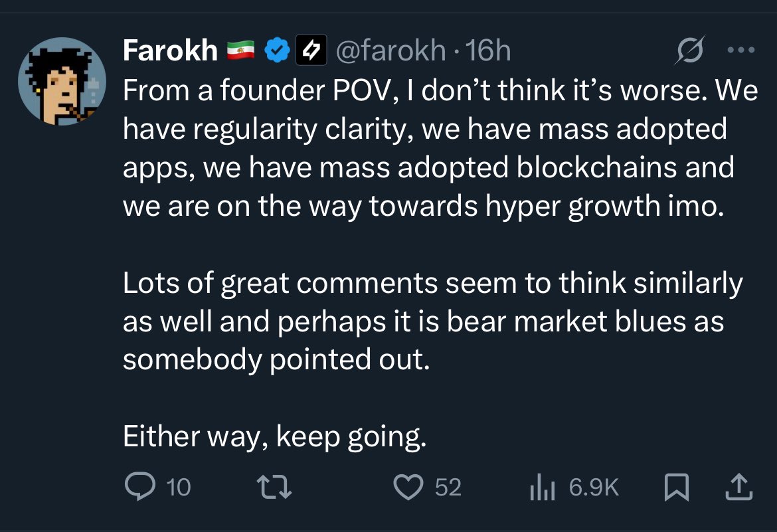
Task: Tap the Grok slashed-circle icon
Action: pyautogui.click(x=687, y=51)
